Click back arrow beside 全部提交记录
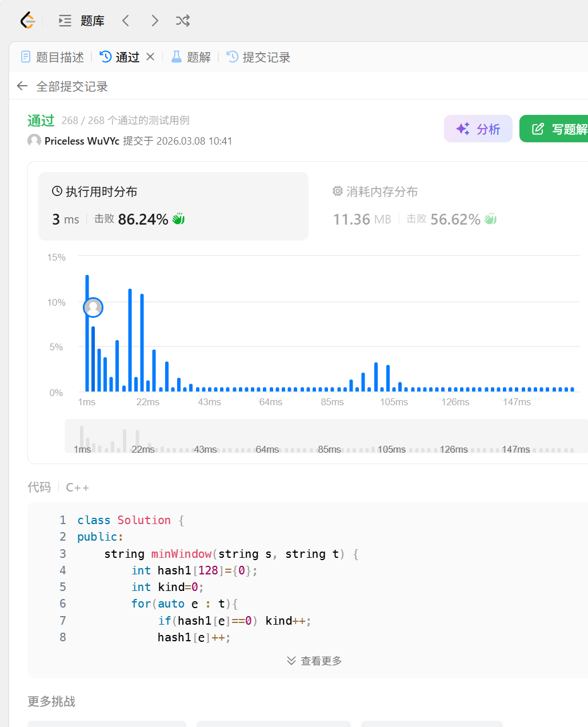 [x=22, y=86]
